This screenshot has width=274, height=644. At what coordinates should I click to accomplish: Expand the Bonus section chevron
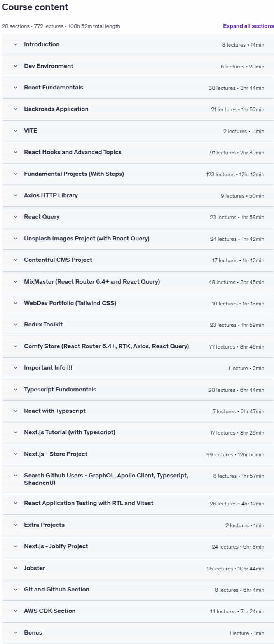[16, 633]
